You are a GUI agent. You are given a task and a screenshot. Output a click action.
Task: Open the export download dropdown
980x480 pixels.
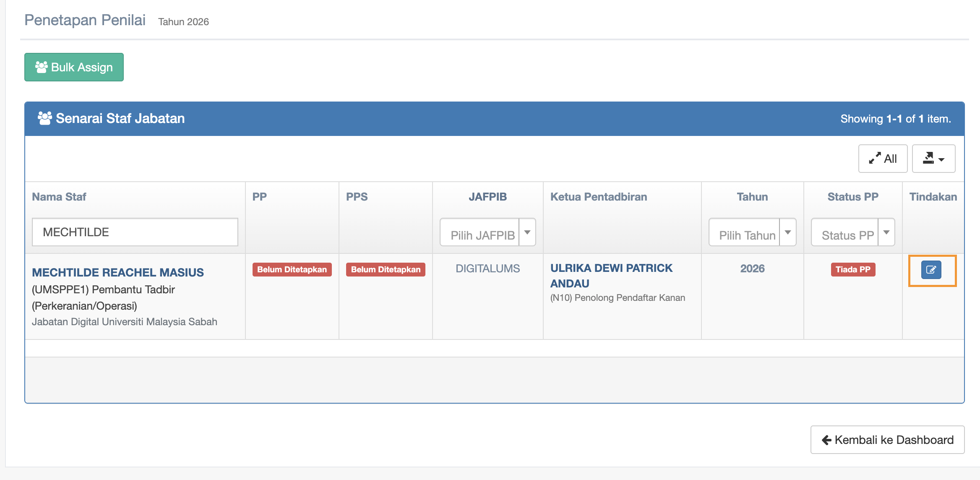point(933,159)
